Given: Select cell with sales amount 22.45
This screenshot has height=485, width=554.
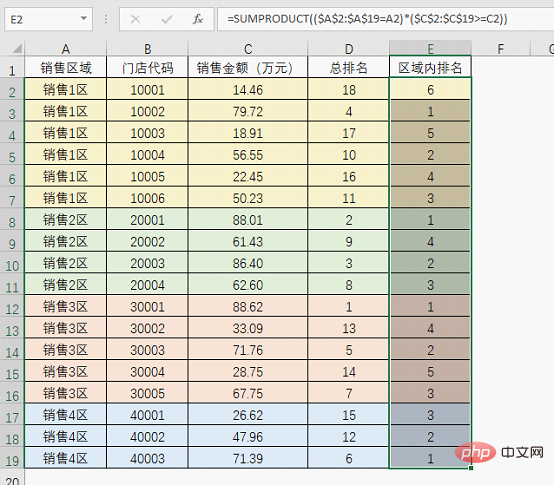Looking at the screenshot, I should click(x=248, y=177).
